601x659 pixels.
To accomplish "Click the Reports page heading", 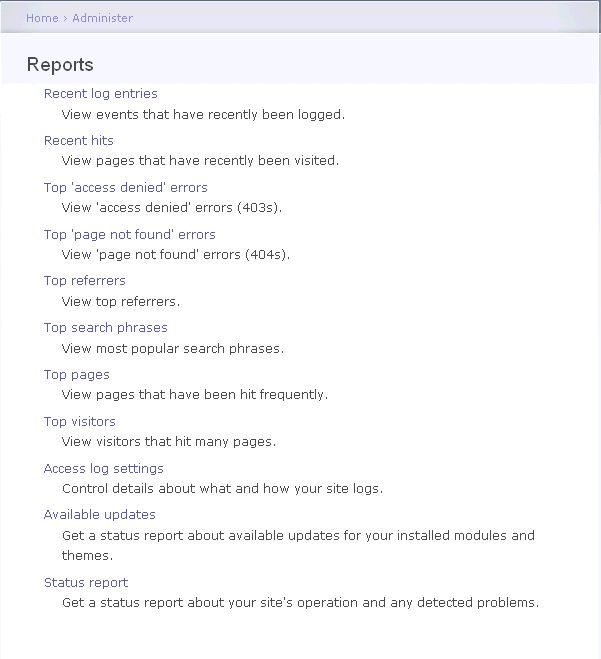I will (x=60, y=65).
